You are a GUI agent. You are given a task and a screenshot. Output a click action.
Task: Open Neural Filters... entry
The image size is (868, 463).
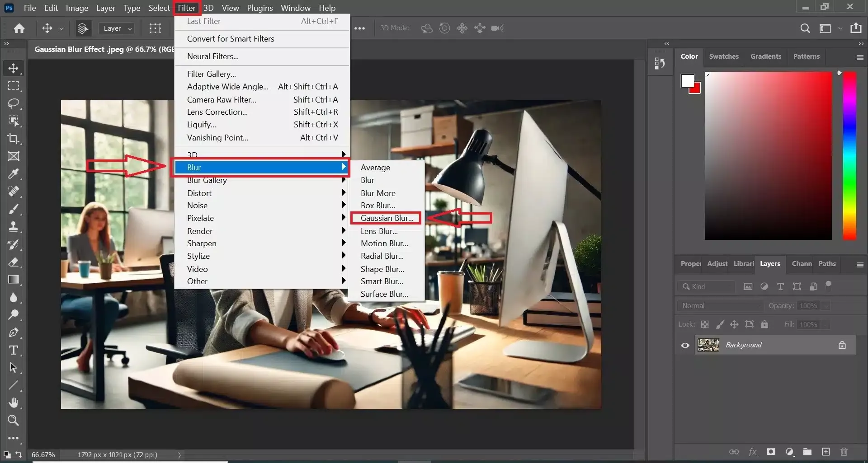click(x=212, y=56)
